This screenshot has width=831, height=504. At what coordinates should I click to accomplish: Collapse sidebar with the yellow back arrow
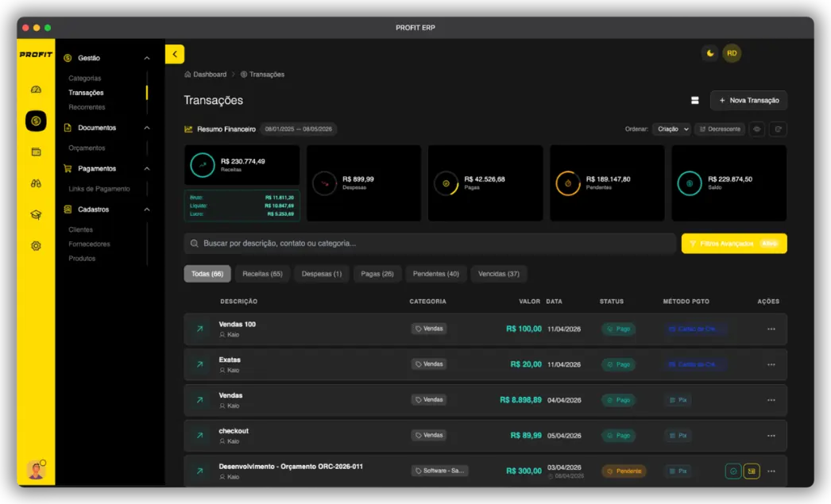(x=175, y=54)
